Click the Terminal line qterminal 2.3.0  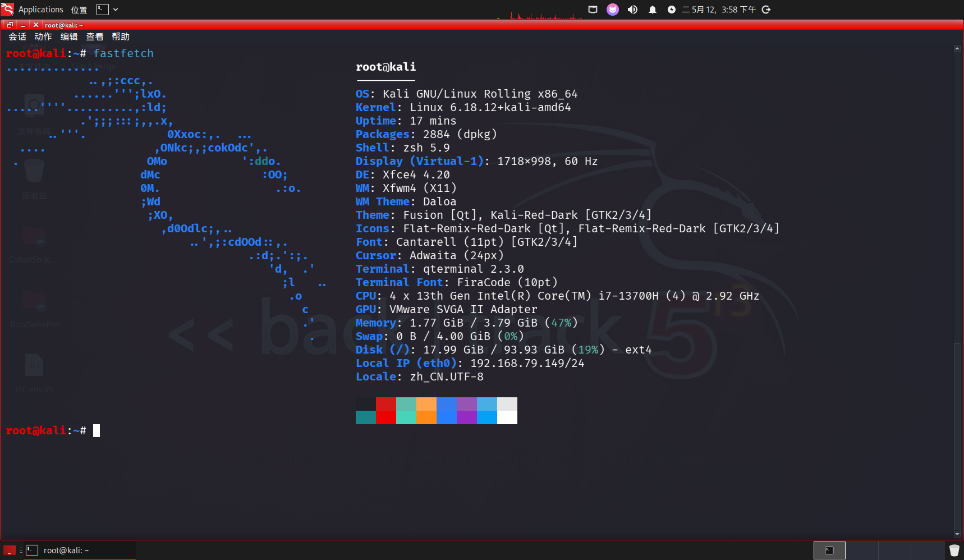[440, 269]
